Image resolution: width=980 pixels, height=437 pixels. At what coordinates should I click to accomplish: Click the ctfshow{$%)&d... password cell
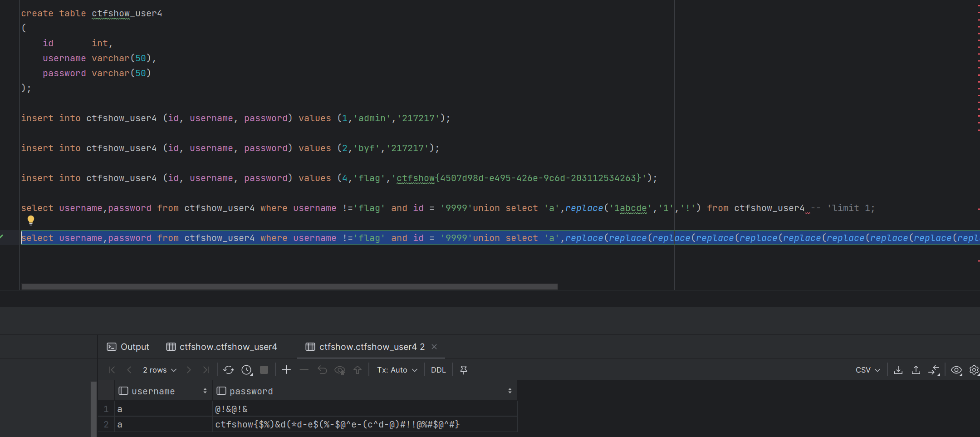(365, 424)
